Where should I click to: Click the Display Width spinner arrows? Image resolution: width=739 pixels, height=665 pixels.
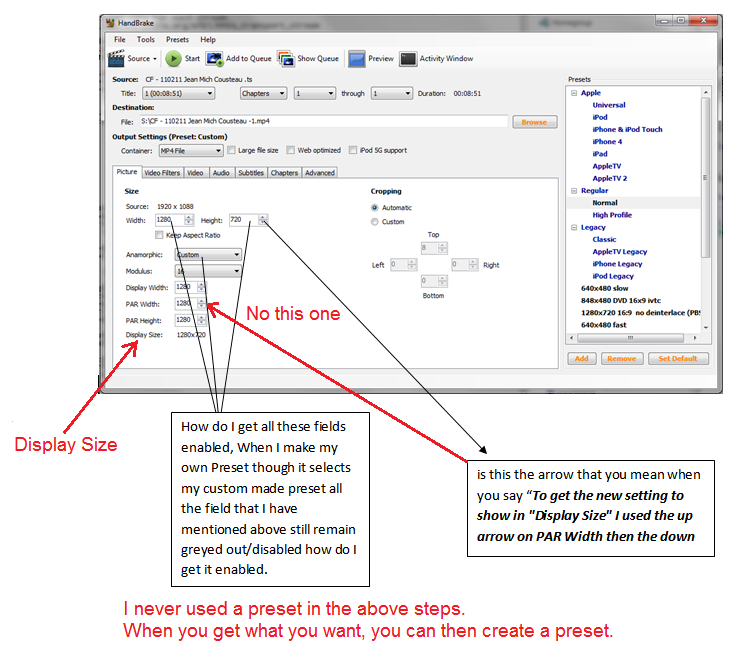tap(201, 287)
